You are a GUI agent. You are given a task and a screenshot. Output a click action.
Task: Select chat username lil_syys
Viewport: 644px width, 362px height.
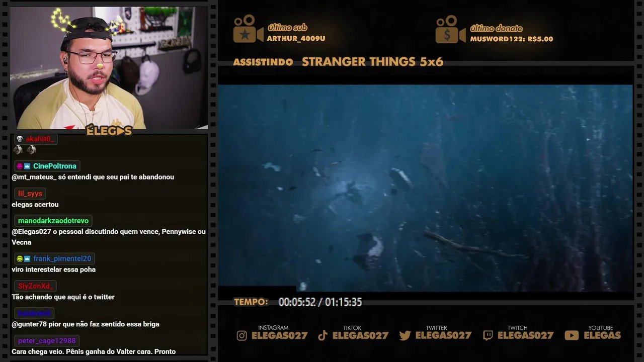click(x=30, y=194)
